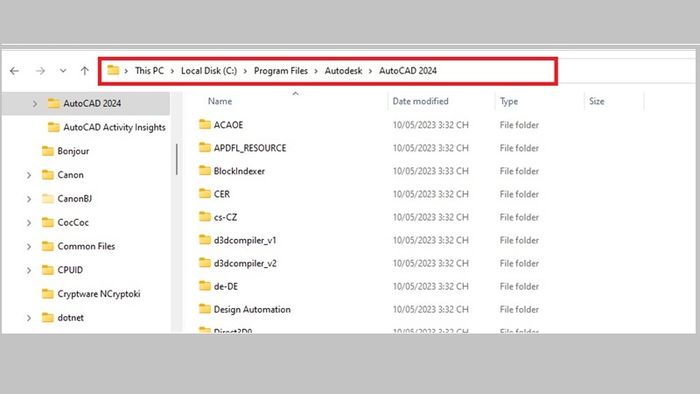Click the folder icon in address bar
The height and width of the screenshot is (394, 700).
point(113,70)
